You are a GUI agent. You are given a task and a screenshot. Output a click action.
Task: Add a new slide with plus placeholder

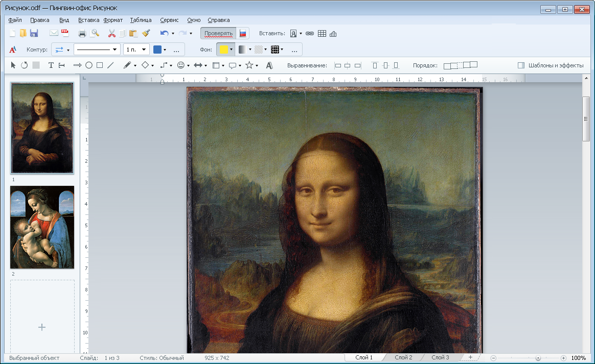click(x=42, y=327)
